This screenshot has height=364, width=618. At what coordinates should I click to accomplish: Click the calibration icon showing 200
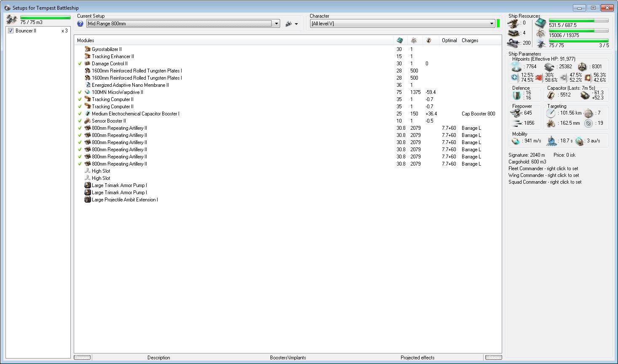click(514, 43)
